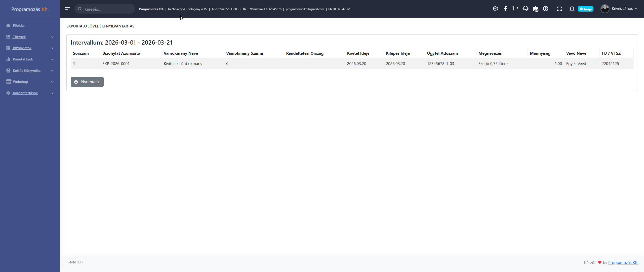Click the Facebook icon in the header
Viewport: 644px width, 272px height.
(505, 9)
